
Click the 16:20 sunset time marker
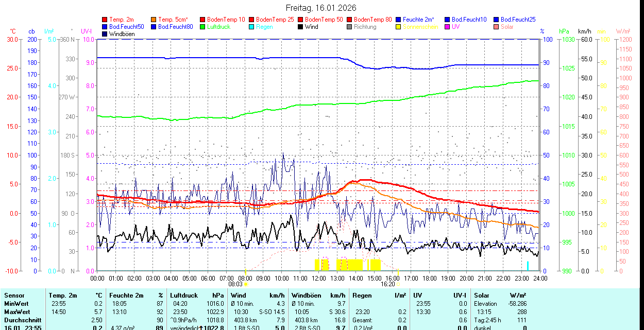[x=387, y=284]
